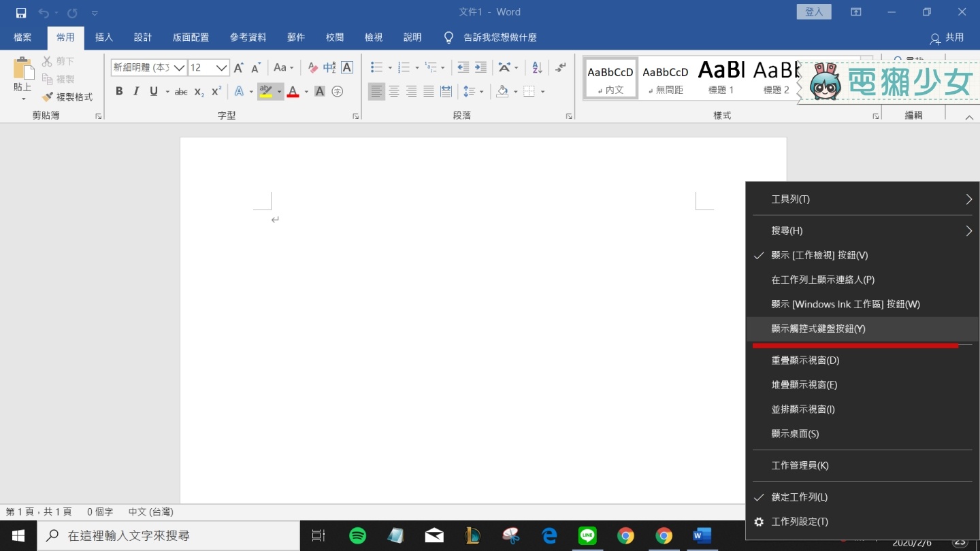This screenshot has height=551, width=980.
Task: Select 標題 1 style thumbnail
Action: [x=721, y=78]
